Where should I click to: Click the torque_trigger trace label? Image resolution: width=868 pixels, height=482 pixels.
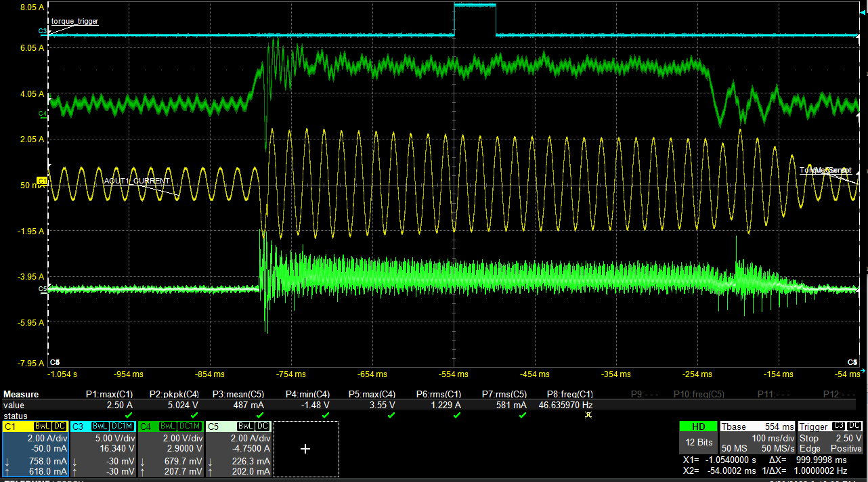pyautogui.click(x=74, y=21)
